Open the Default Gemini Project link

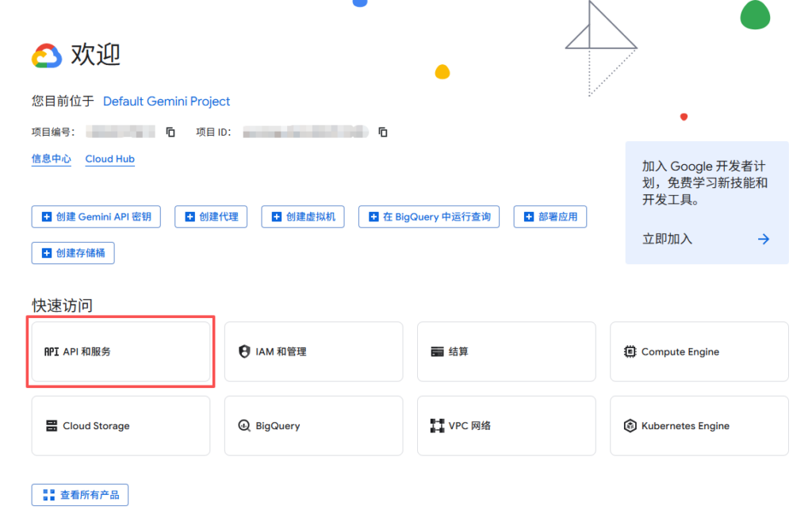167,101
